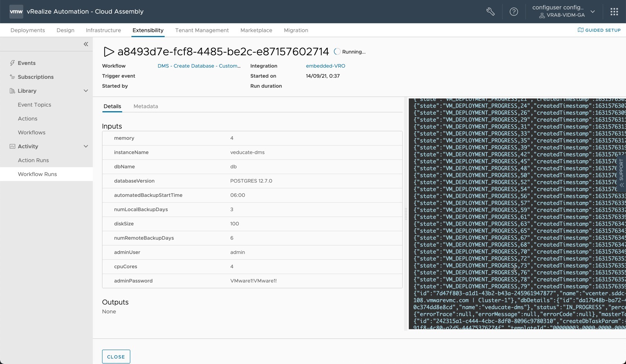Screen dimensions: 626x364
Task: Open the app launcher waffle icon
Action: coord(614,12)
